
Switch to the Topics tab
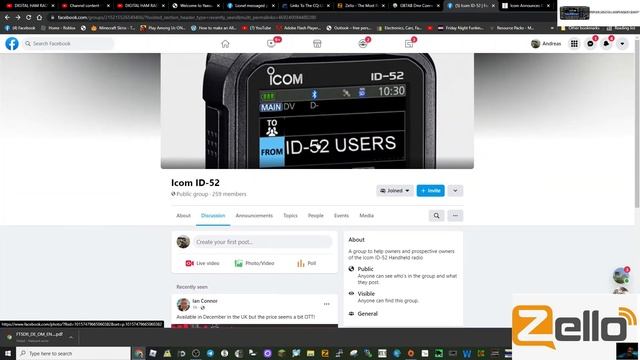(290, 216)
